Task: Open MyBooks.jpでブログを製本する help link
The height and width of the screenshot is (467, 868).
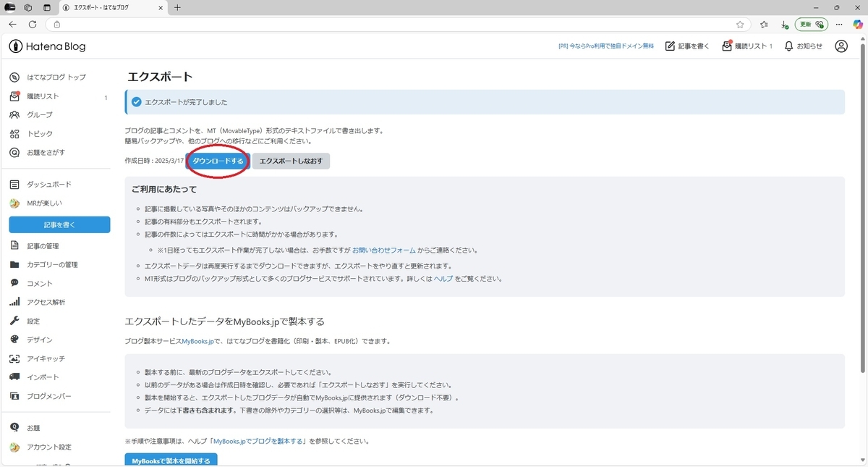Action: [258, 441]
